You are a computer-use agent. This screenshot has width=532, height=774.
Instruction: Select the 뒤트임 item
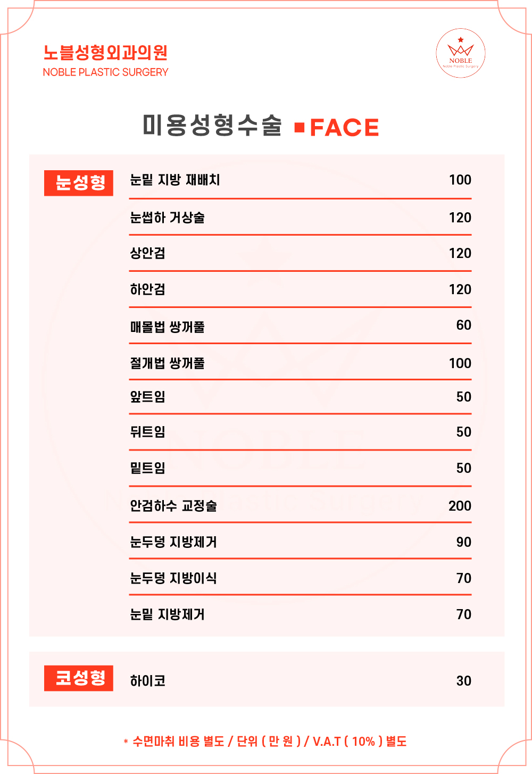tap(148, 432)
